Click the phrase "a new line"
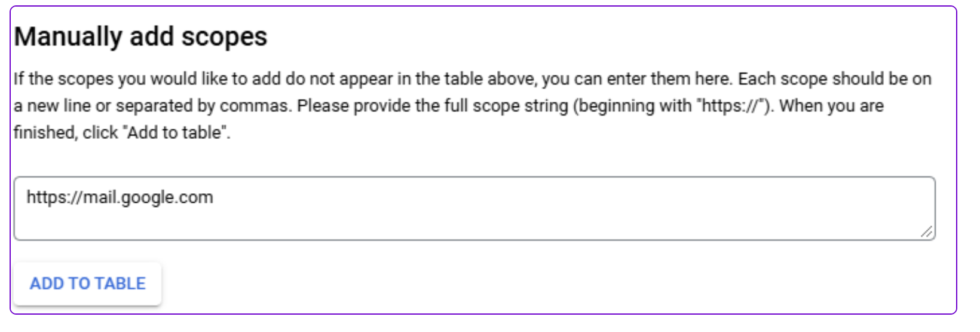This screenshot has width=980, height=332. pyautogui.click(x=53, y=106)
